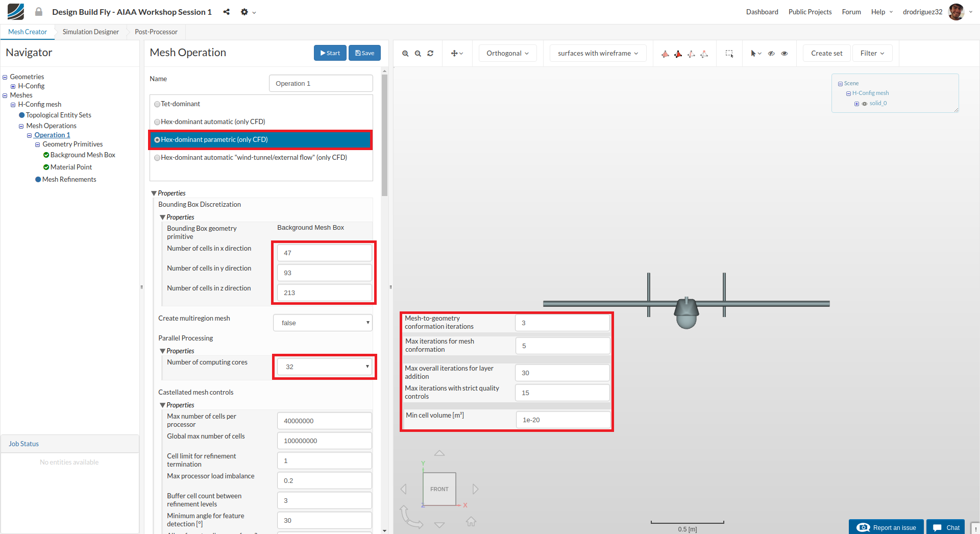The width and height of the screenshot is (980, 534).
Task: Select Hex-dominant automatic (only CFD) radio
Action: pos(157,122)
